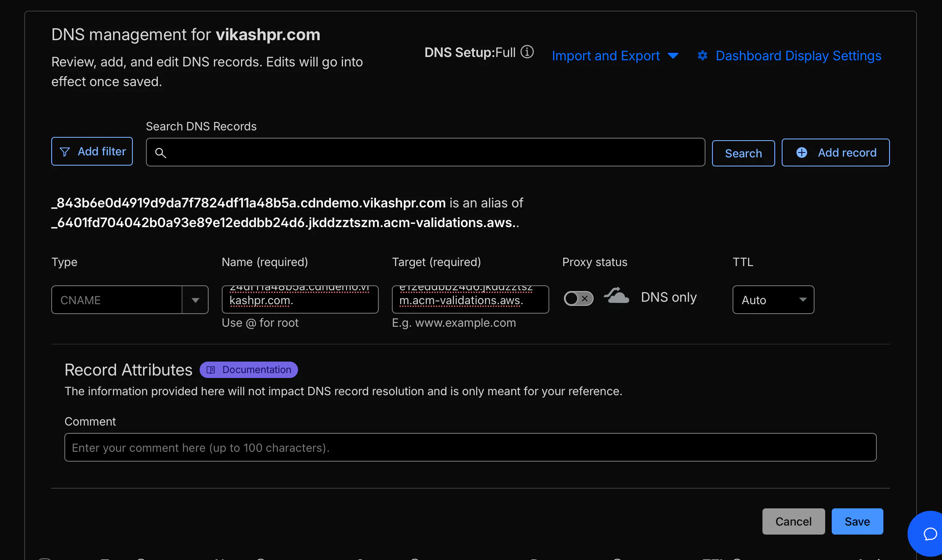Click the Target record input field
This screenshot has height=560, width=942.
pos(470,299)
